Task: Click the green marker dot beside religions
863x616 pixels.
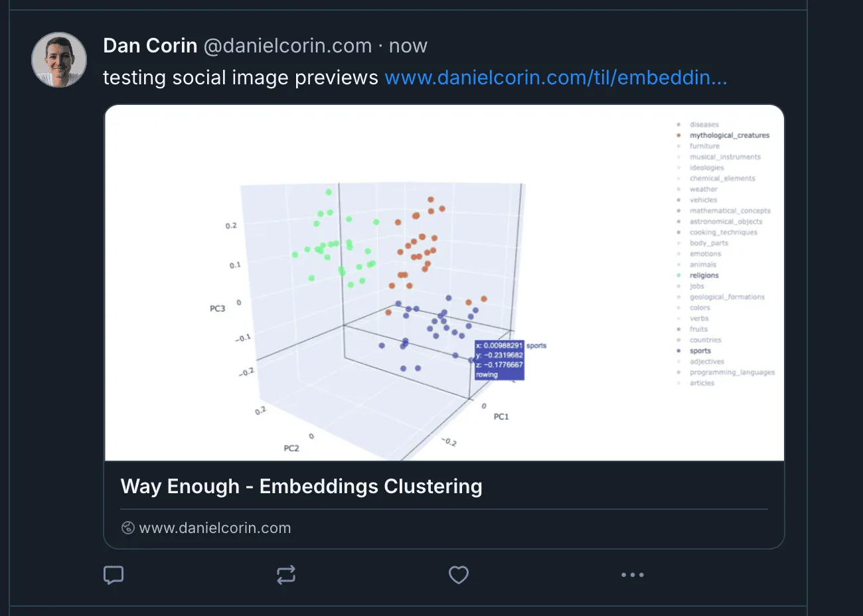Action: coord(678,275)
